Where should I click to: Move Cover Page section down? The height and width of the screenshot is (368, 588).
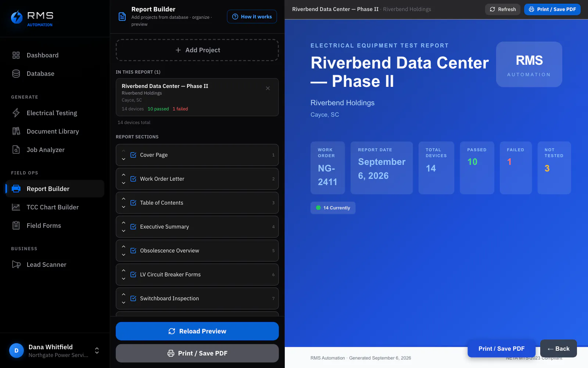[123, 159]
